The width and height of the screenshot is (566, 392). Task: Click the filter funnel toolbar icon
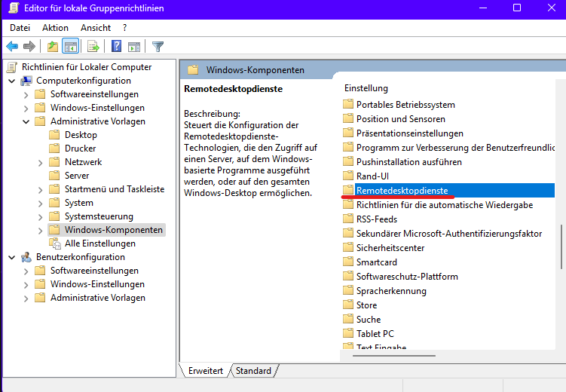158,46
